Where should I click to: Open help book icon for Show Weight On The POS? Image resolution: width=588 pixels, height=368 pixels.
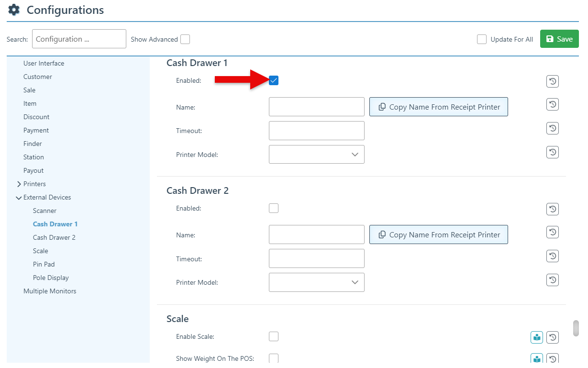click(x=537, y=359)
